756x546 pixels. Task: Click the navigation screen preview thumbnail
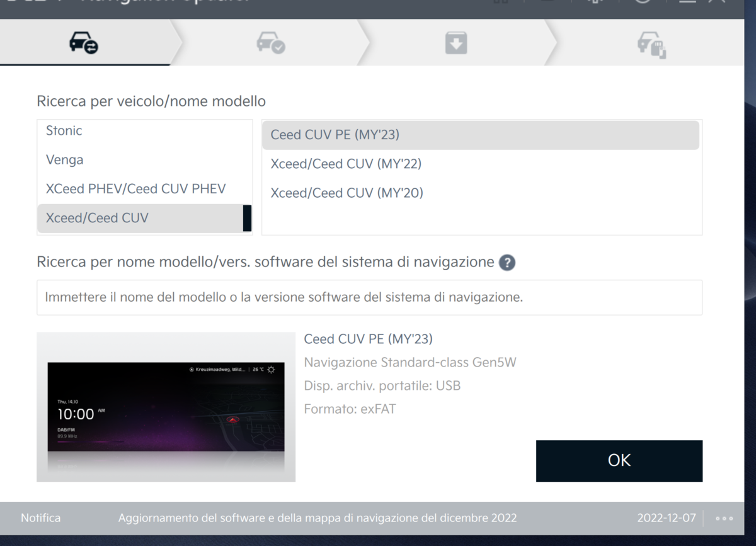pyautogui.click(x=166, y=407)
